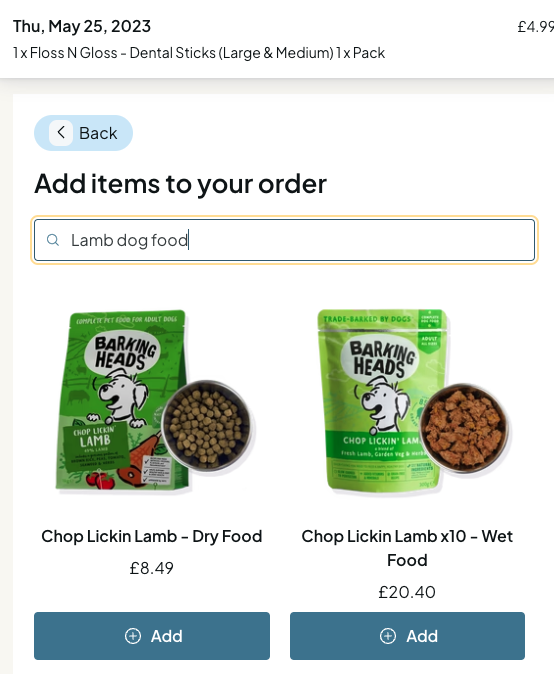Click the Back chevron arrow icon
Image resolution: width=554 pixels, height=674 pixels.
pyautogui.click(x=61, y=132)
